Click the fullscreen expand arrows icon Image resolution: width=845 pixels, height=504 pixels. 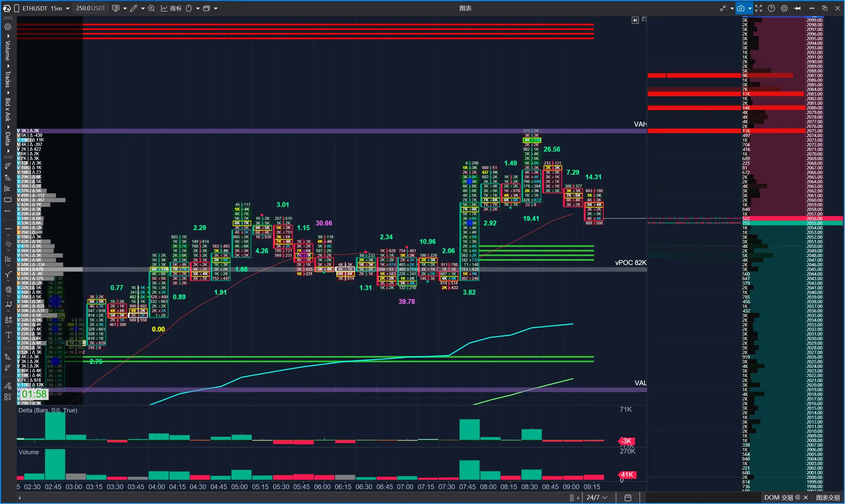759,9
